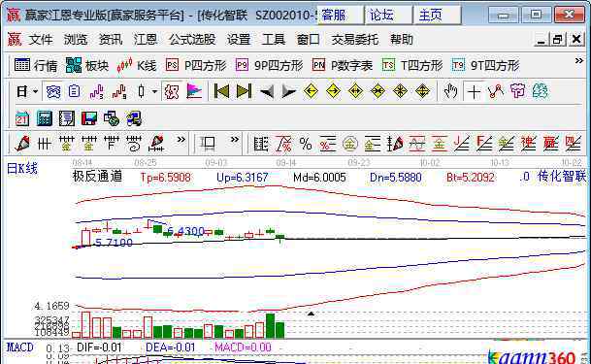Open the calendar date icon
This screenshot has width=591, height=364.
click(22, 118)
